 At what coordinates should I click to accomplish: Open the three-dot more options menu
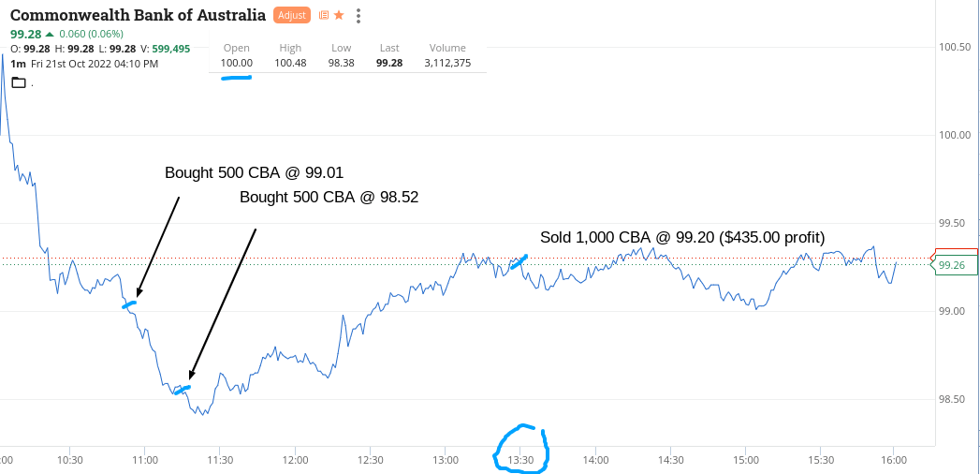(359, 15)
